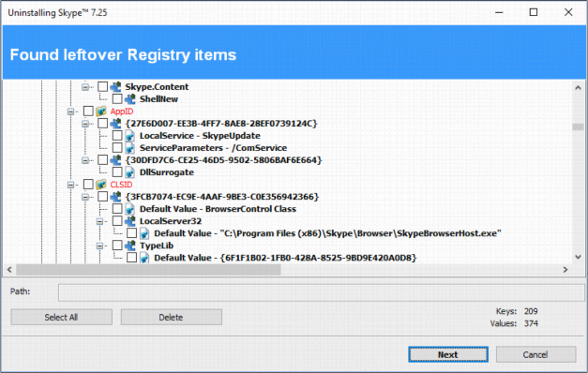Click the vertical scrollbar down arrow

point(578,257)
